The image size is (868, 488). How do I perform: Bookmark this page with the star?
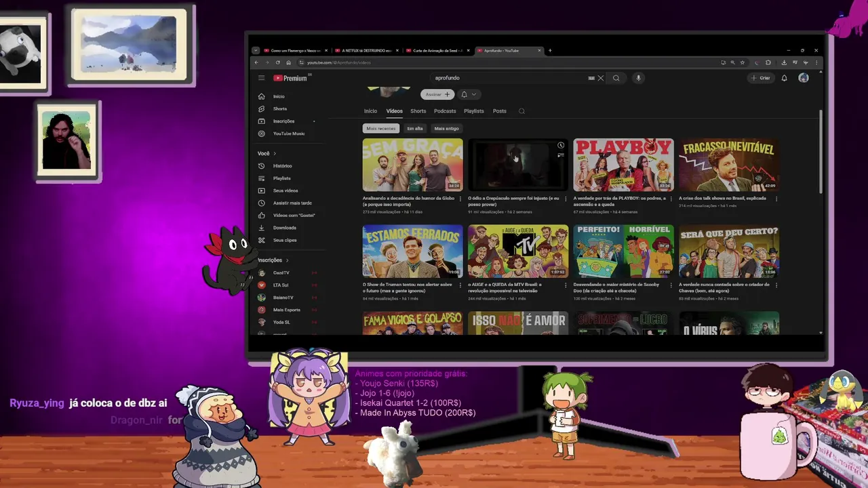tap(743, 62)
